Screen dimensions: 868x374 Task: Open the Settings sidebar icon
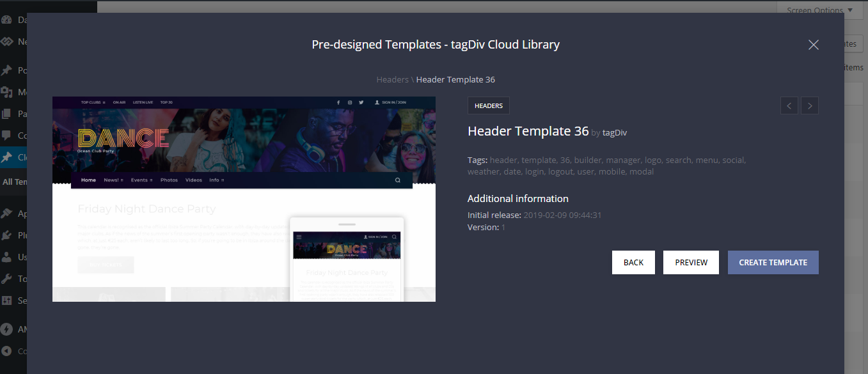6,300
